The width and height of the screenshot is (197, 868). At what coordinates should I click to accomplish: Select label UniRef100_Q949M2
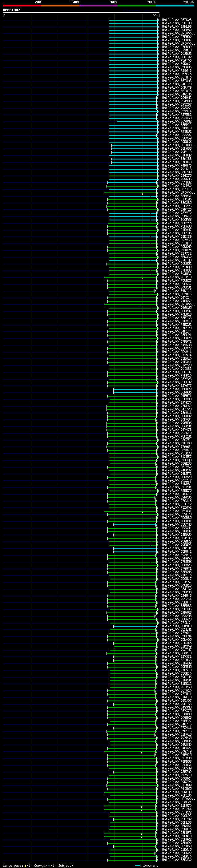[x=177, y=98]
